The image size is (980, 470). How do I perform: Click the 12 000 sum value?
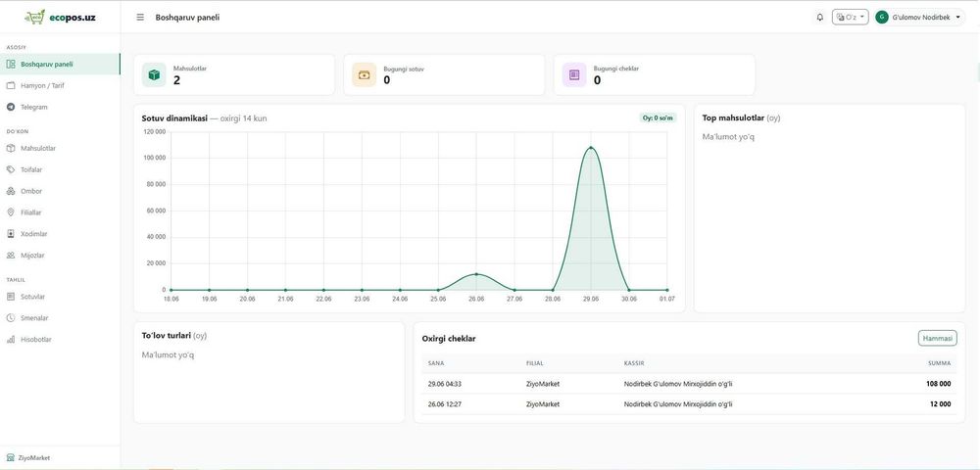pyautogui.click(x=940, y=403)
